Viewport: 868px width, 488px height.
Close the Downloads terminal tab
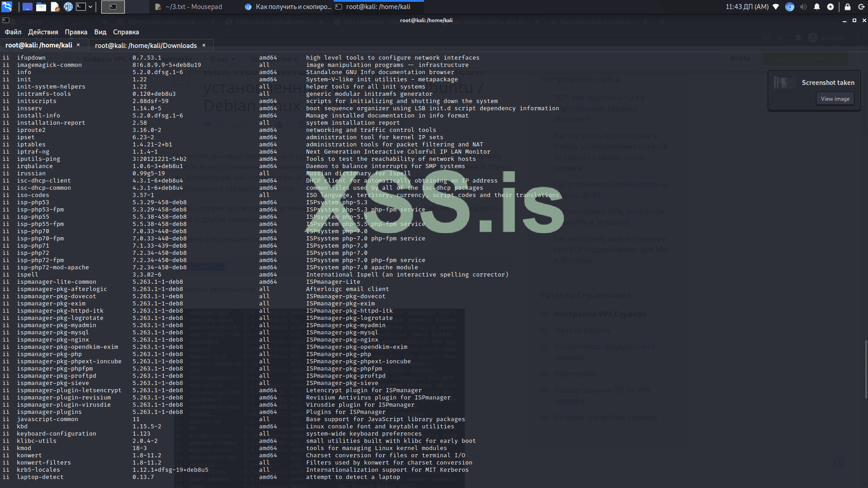204,45
